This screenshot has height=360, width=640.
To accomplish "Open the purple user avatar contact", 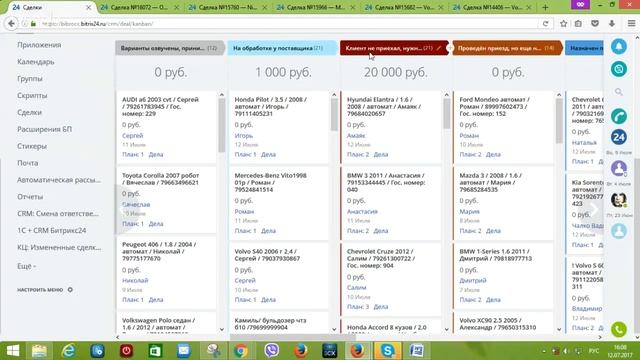I will pyautogui.click(x=619, y=168).
